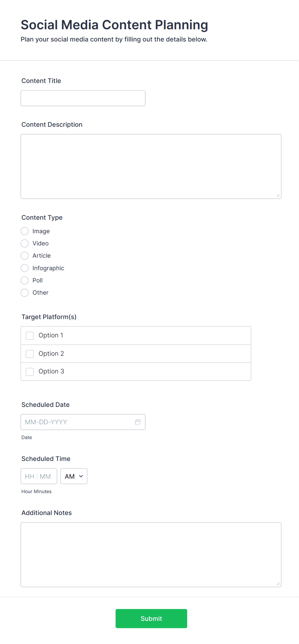This screenshot has width=299, height=644.
Task: Choose Article as the content type
Action: [x=24, y=255]
